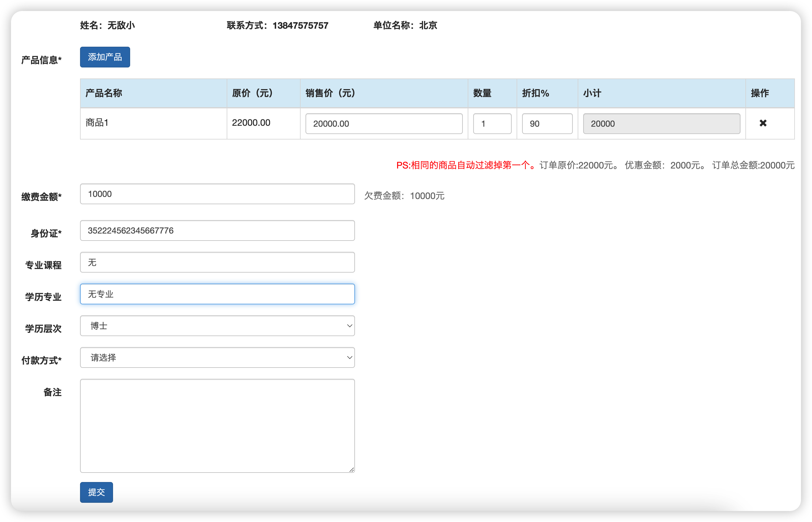Click the 联系方式 phone number 13847575757
This screenshot has height=522, width=812.
(x=301, y=25)
